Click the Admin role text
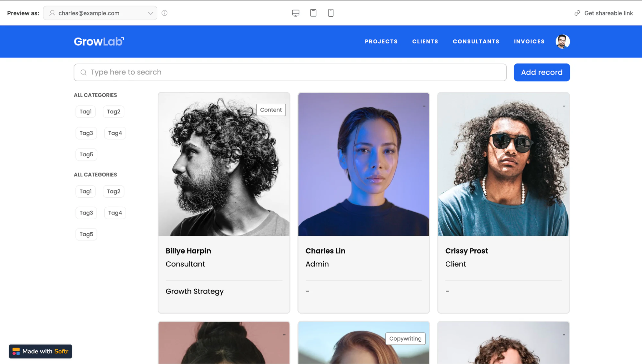642x364 pixels. point(317,264)
